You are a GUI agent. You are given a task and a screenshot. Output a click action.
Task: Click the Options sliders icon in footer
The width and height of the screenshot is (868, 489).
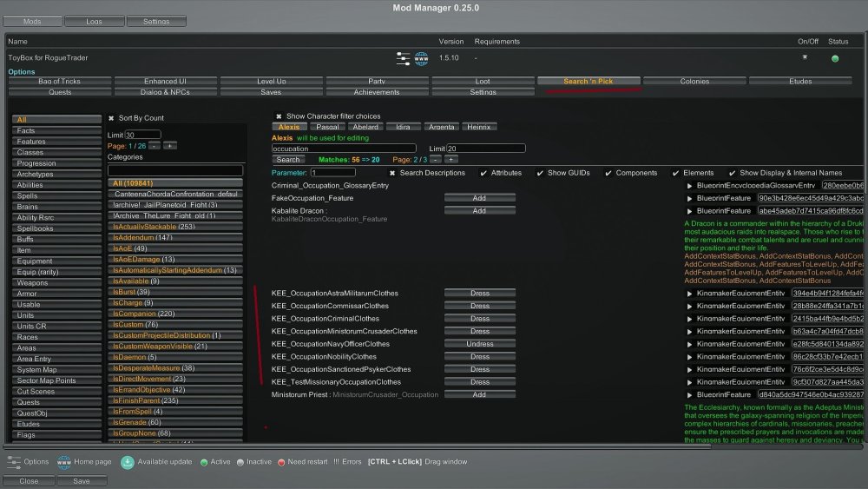(x=14, y=461)
